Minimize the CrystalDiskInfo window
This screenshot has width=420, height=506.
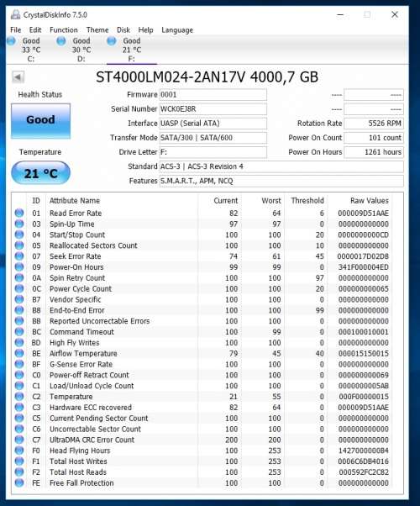coord(340,15)
